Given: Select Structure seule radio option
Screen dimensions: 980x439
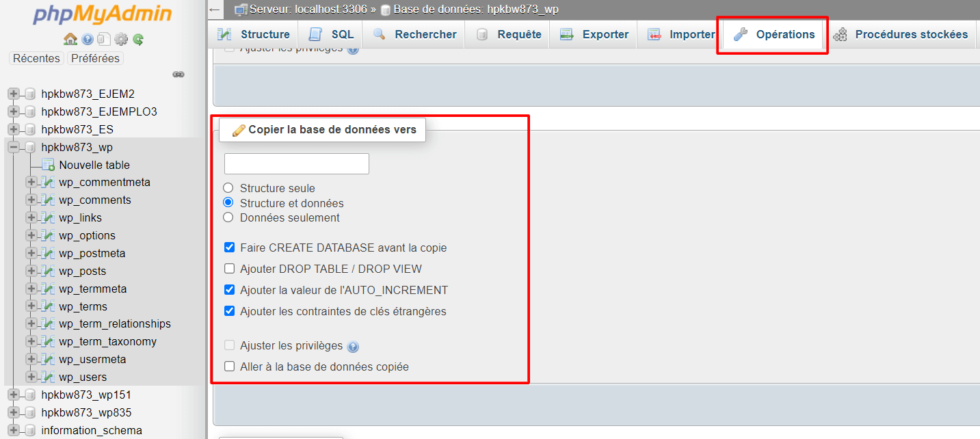Looking at the screenshot, I should 228,188.
